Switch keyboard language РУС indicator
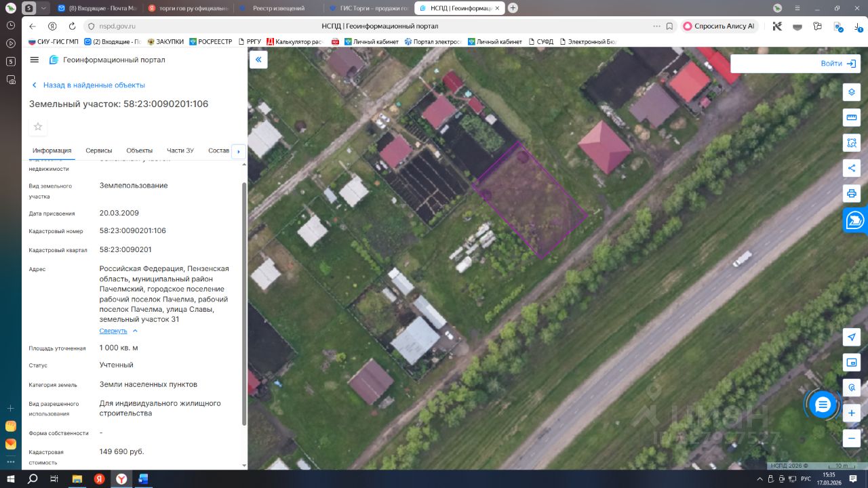Viewport: 868px width, 488px height. [x=806, y=479]
